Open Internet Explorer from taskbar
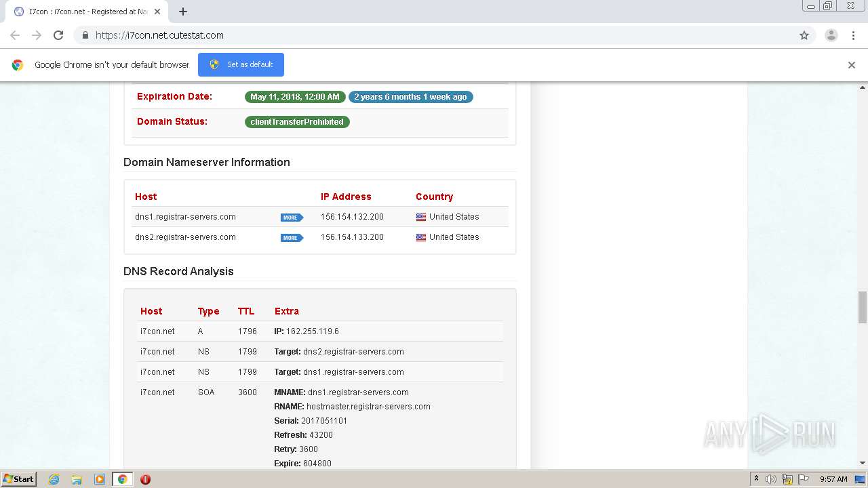Image resolution: width=868 pixels, height=488 pixels. [54, 479]
